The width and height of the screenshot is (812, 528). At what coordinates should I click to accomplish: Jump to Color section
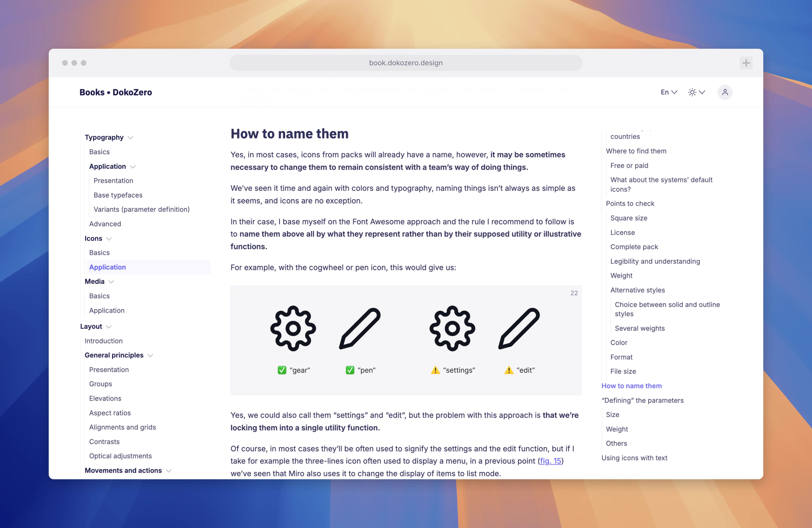tap(619, 343)
